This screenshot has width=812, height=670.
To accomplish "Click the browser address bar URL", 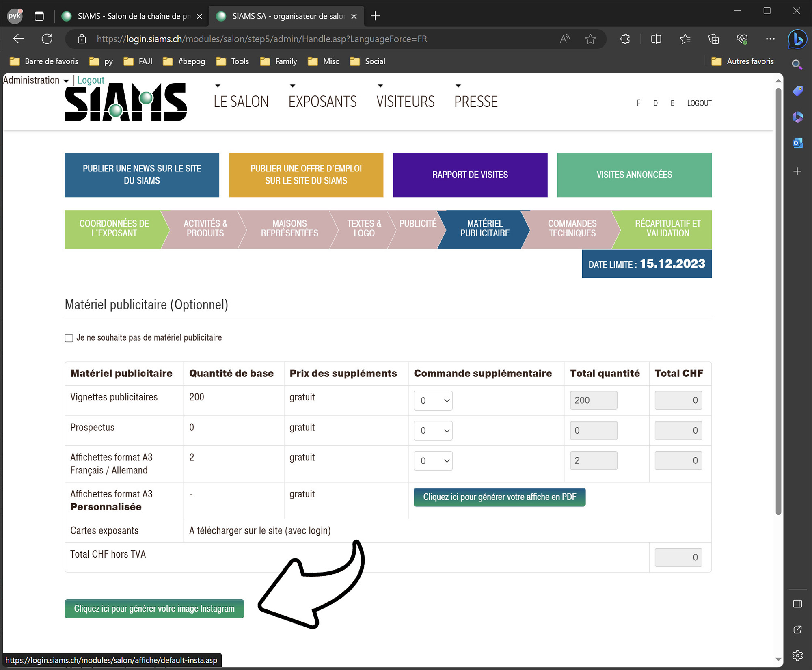I will (x=262, y=39).
